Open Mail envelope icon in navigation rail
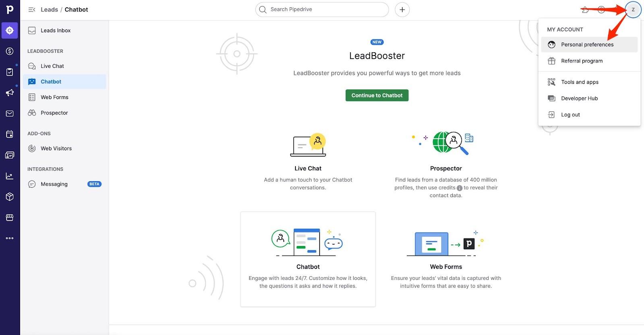Screen dimensions: 644x335 [10, 114]
